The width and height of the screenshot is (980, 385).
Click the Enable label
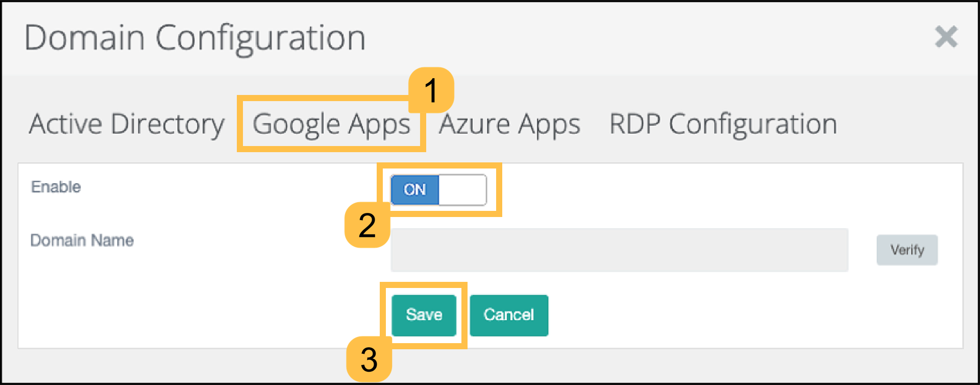point(56,187)
